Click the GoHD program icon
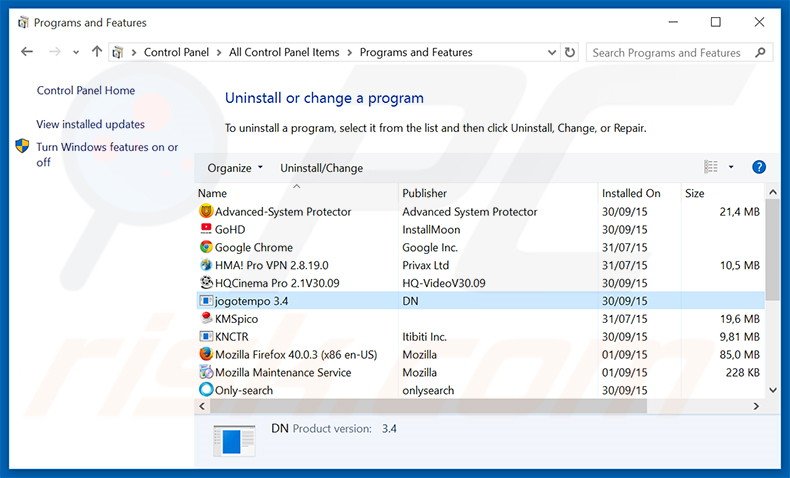This screenshot has width=790, height=478. click(x=206, y=229)
